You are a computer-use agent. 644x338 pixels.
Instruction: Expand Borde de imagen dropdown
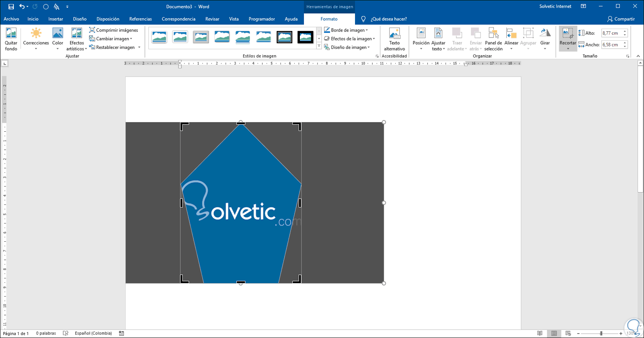tap(367, 30)
